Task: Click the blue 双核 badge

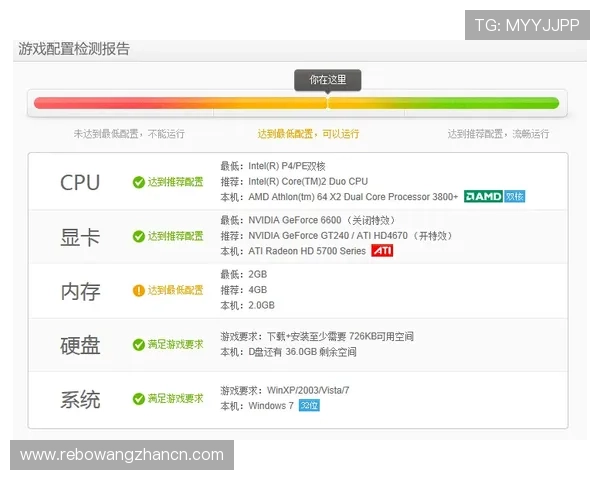Action: click(x=514, y=196)
